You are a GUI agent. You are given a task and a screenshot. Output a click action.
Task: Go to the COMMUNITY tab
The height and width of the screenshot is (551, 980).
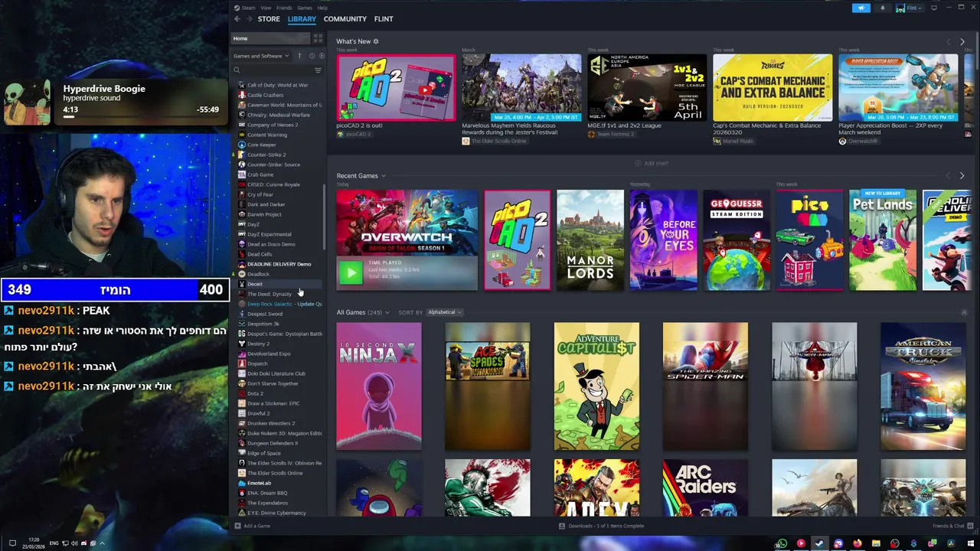[x=345, y=19]
